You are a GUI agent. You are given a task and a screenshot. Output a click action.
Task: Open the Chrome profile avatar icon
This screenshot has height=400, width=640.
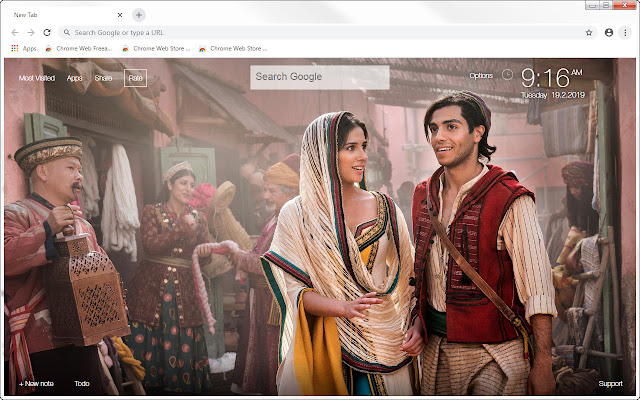(x=609, y=33)
